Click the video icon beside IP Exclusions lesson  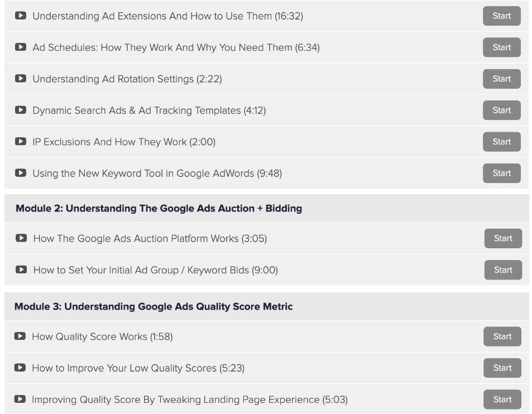click(21, 142)
